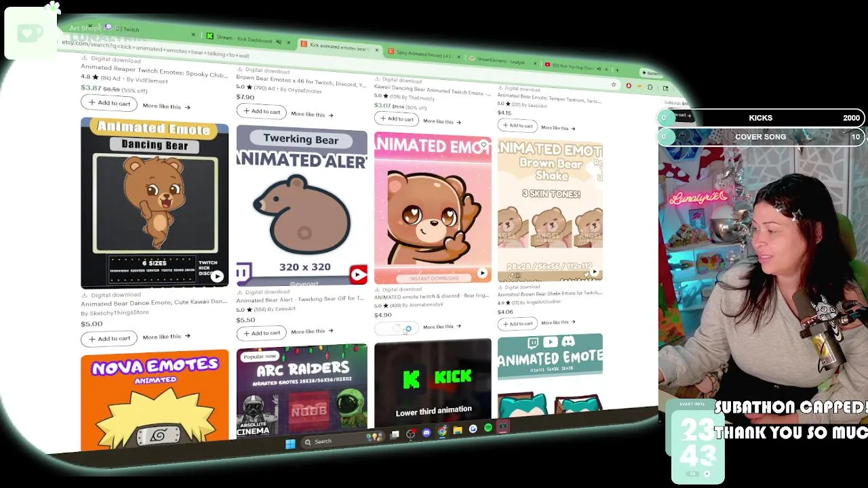868x488 pixels.
Task: Open File Explorer from the taskbar
Action: [x=458, y=430]
